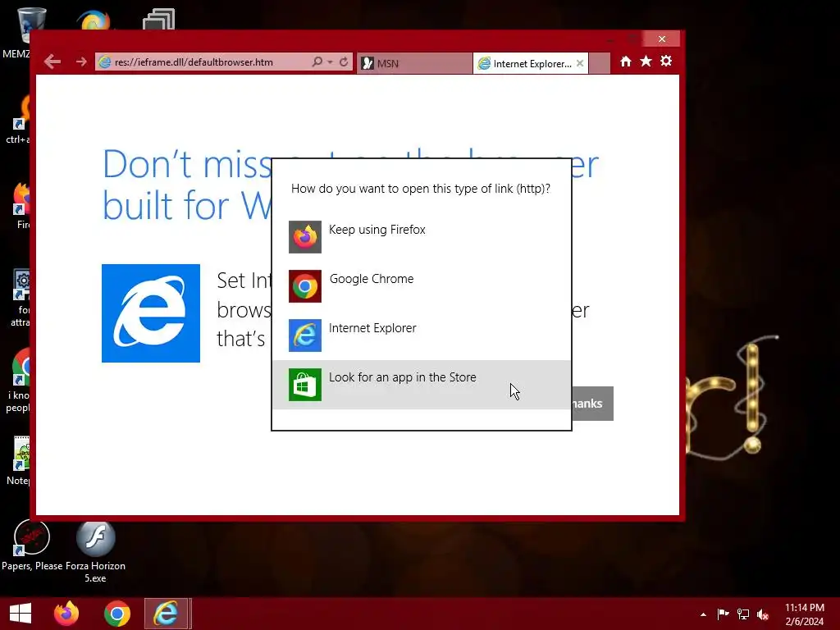Click the search magnifier in the address bar
The width and height of the screenshot is (840, 630).
tap(317, 62)
